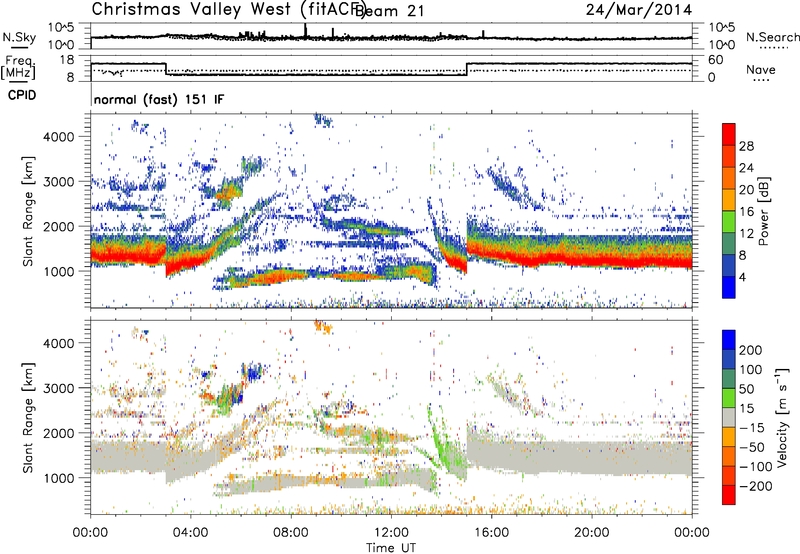This screenshot has width=800, height=554.
Task: Click the "08:00" time axis tick label
Action: (x=291, y=533)
